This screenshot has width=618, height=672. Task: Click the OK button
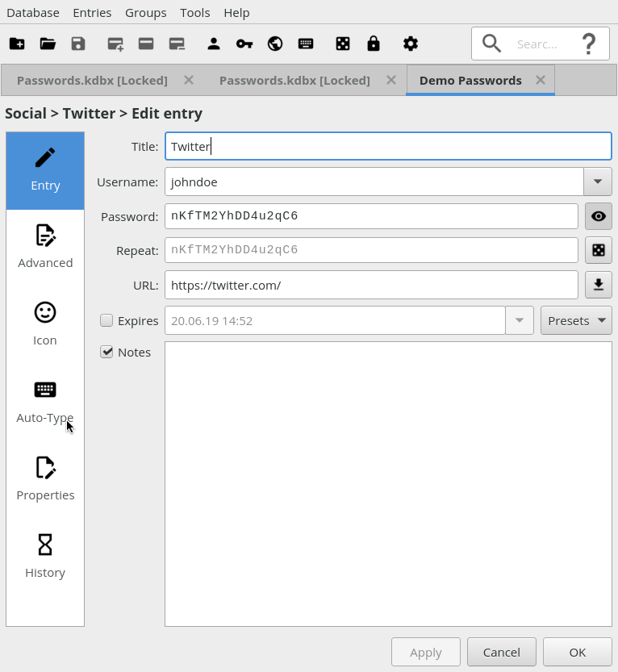[x=578, y=652]
